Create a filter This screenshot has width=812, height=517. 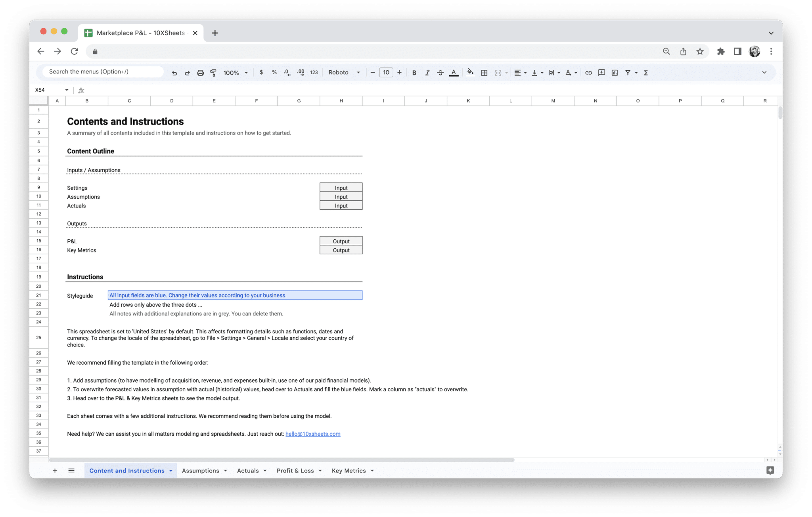(628, 72)
